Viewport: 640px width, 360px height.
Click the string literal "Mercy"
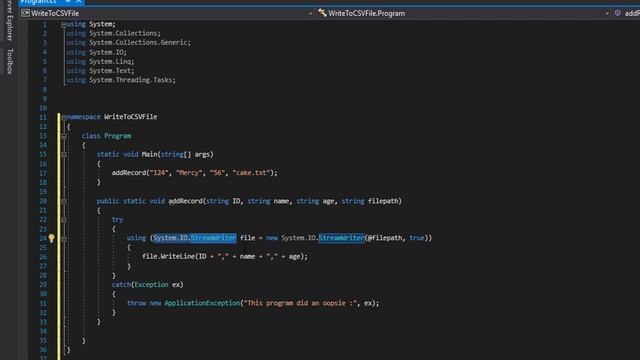(x=189, y=173)
